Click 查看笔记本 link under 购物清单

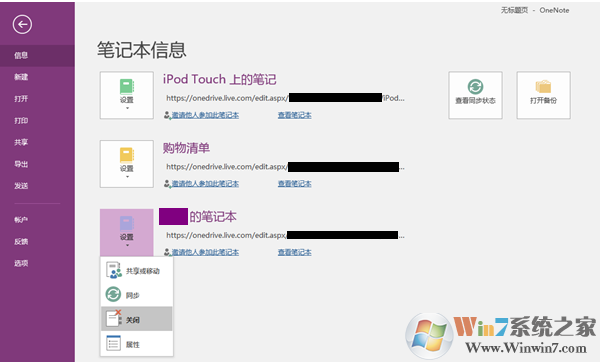295,184
